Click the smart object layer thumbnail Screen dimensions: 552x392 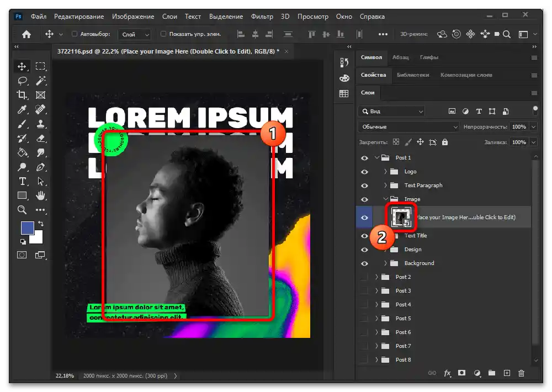400,218
